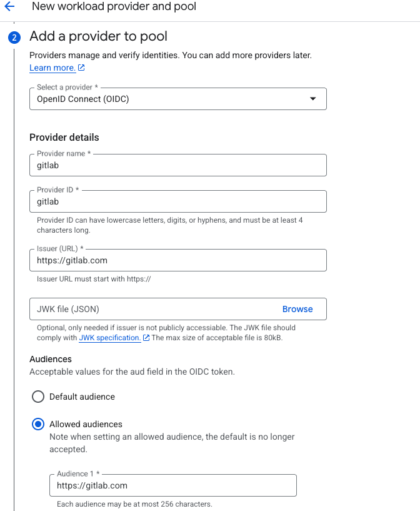Image resolution: width=420 pixels, height=511 pixels.
Task: Click the step 2 numbered badge
Action: (x=14, y=38)
